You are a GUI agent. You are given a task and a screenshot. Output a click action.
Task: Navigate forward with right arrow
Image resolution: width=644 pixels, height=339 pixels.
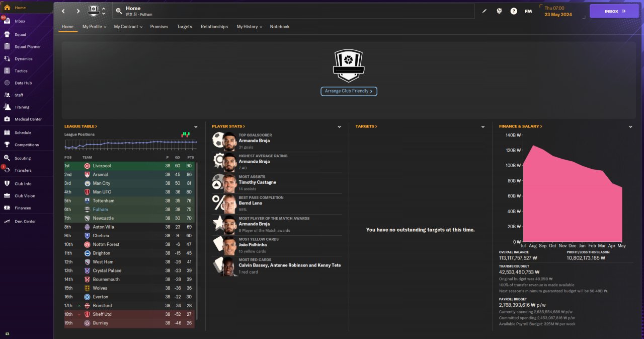pyautogui.click(x=78, y=11)
